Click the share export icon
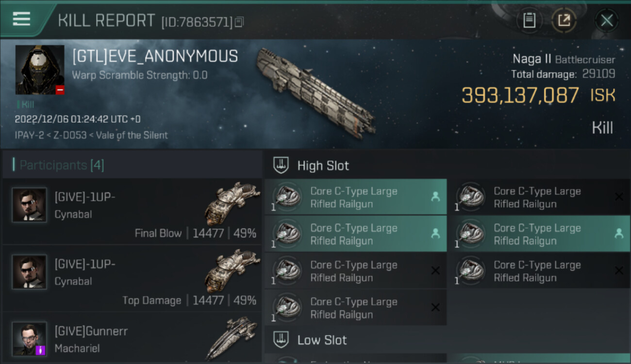Viewport: 631px width, 364px height. pos(564,20)
